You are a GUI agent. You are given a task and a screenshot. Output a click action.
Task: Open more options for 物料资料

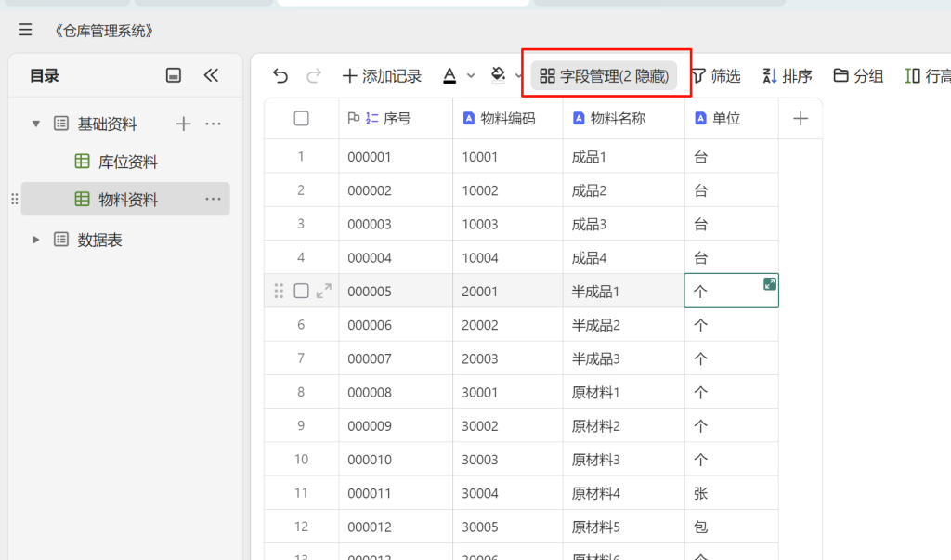click(x=213, y=199)
